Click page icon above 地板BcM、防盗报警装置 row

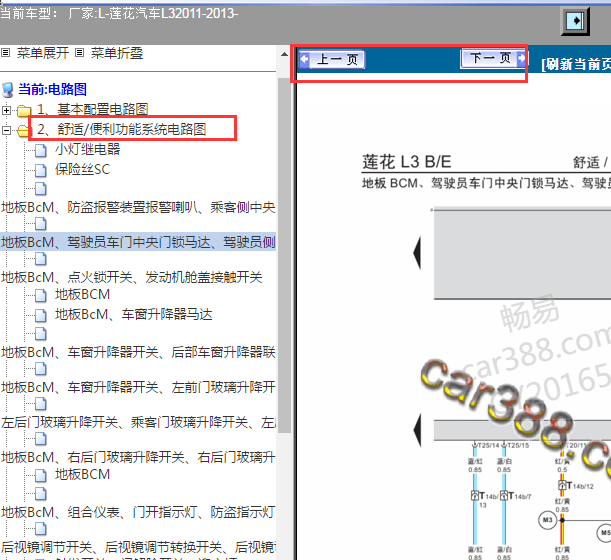(x=41, y=189)
